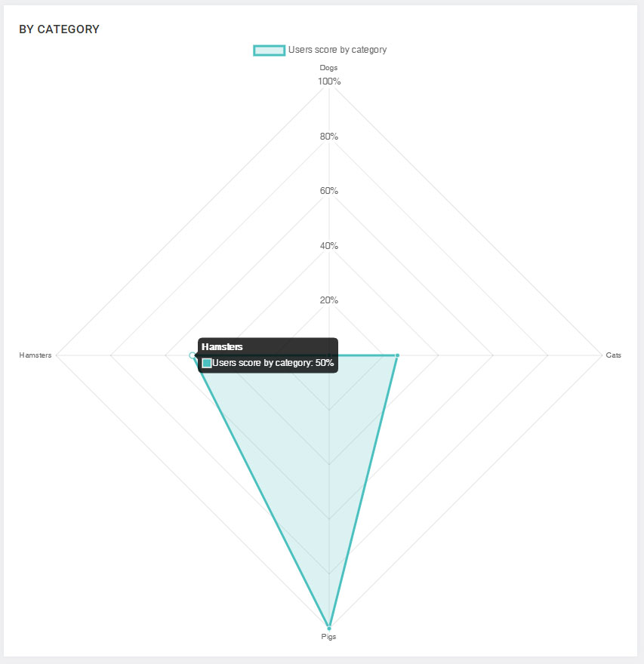Image resolution: width=644 pixels, height=664 pixels.
Task: Click the 100% scale tick label
Action: tap(329, 81)
